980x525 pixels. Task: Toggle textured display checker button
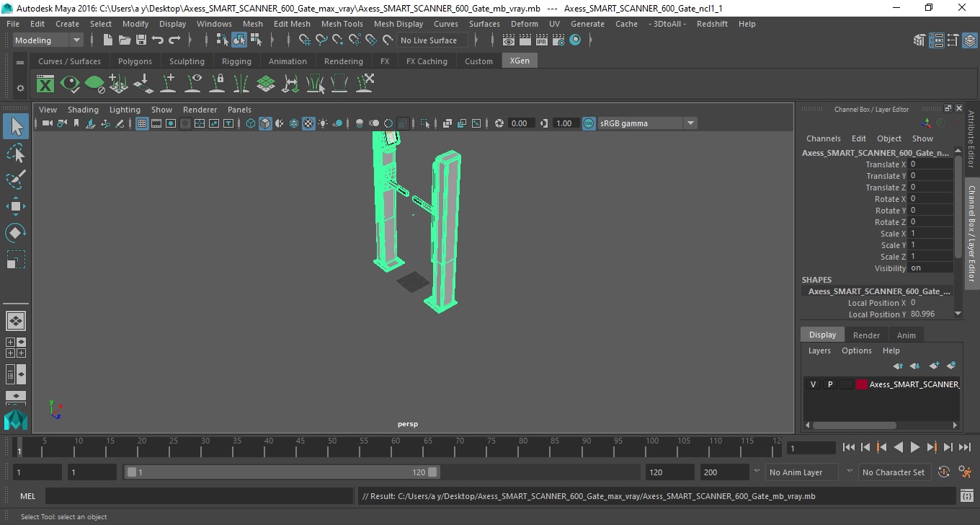point(308,123)
